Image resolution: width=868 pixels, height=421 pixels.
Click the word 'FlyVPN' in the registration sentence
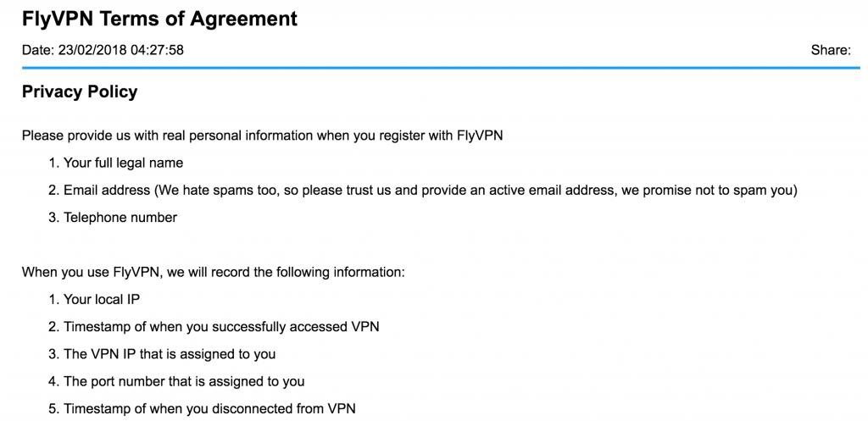[x=480, y=136]
